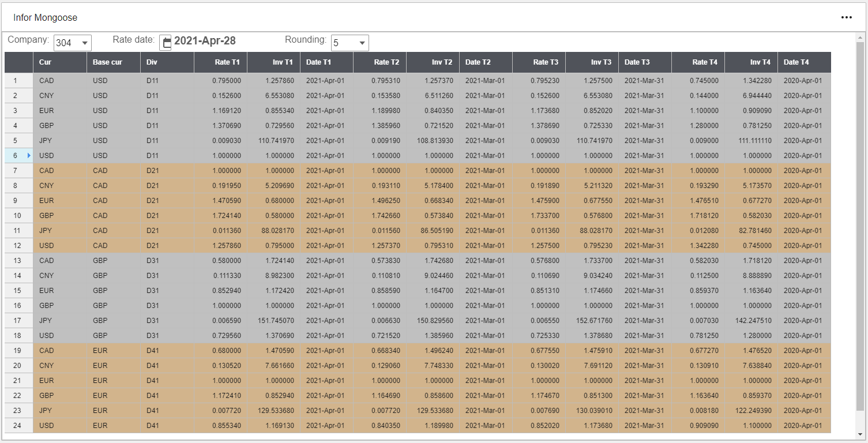Click the Inv T1 column header
The height and width of the screenshot is (443, 868).
click(x=274, y=62)
